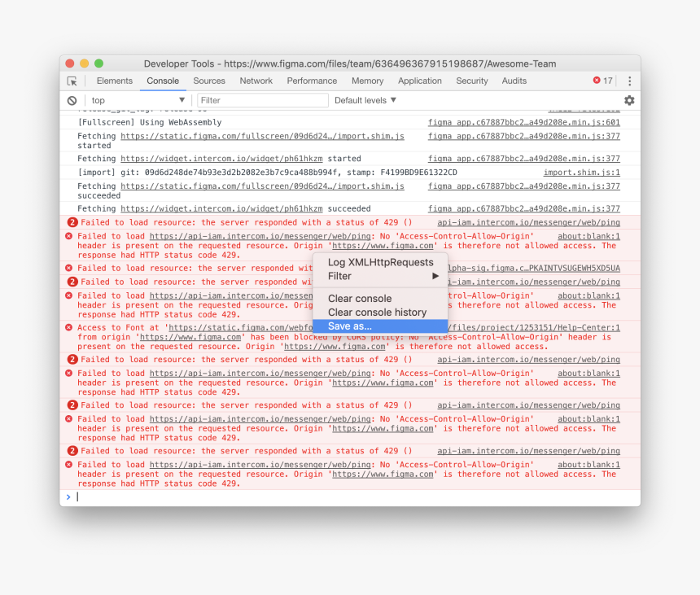Click red close window button
The height and width of the screenshot is (595, 700).
(70, 63)
